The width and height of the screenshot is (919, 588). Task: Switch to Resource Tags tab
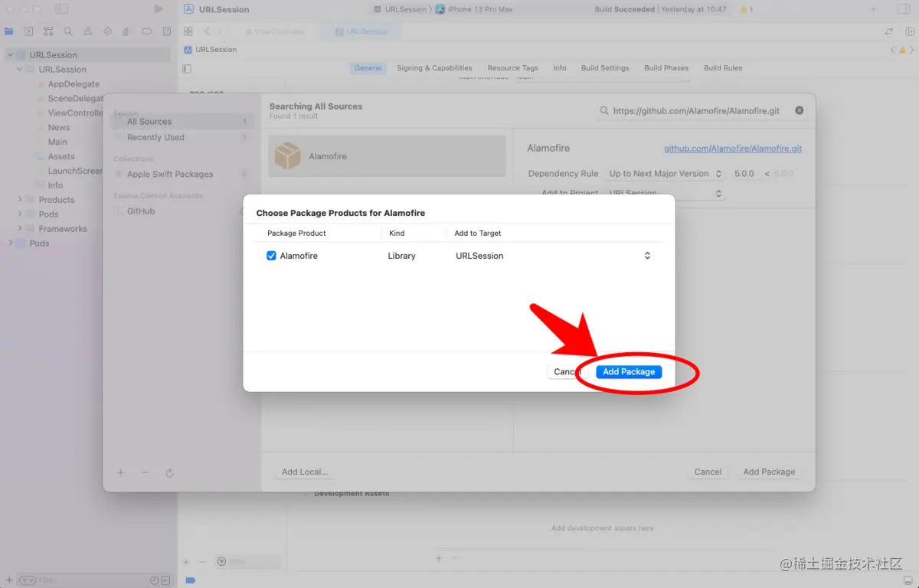pyautogui.click(x=512, y=68)
